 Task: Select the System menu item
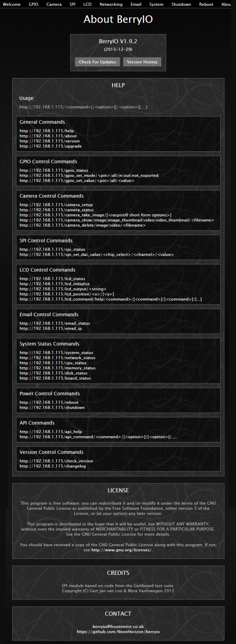pos(156,4)
